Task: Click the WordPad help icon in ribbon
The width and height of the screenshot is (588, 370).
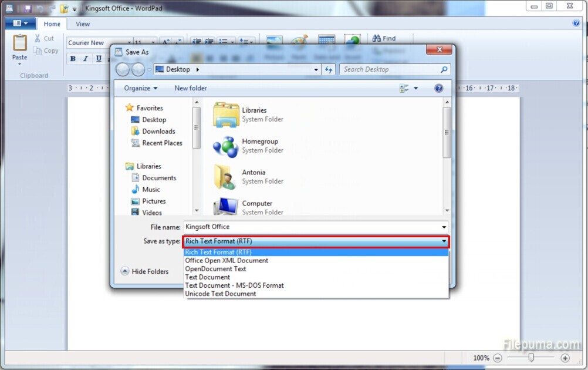Action: [576, 23]
